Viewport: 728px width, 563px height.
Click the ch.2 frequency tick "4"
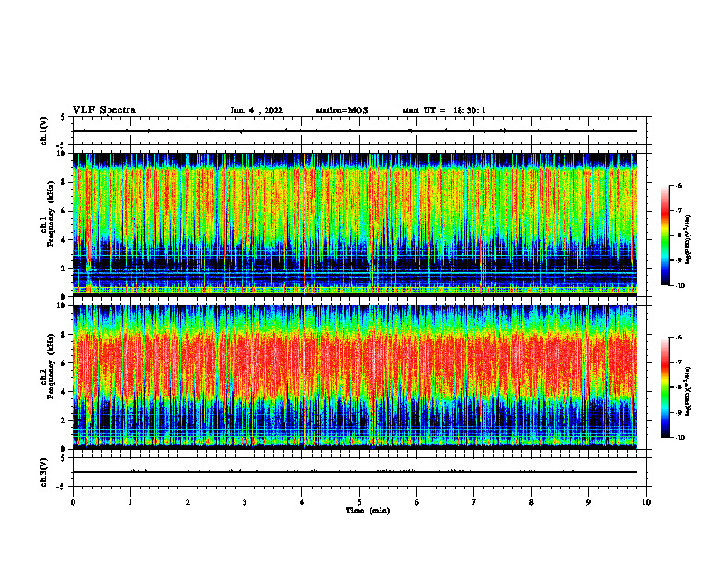pos(64,392)
